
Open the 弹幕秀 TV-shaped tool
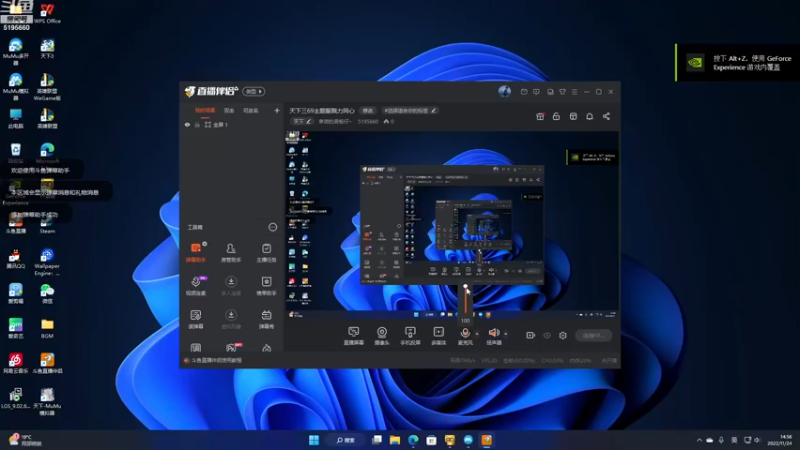(x=266, y=319)
